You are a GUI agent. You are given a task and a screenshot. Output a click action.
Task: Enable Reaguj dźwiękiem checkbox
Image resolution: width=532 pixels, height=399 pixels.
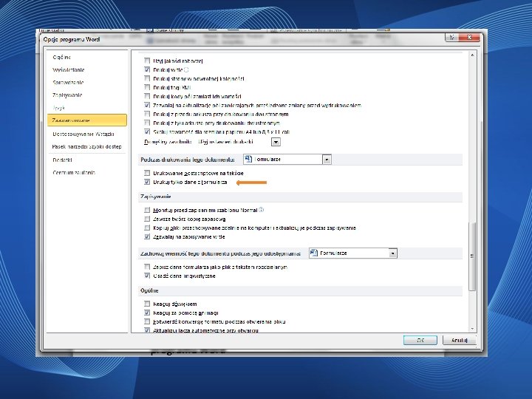coord(147,304)
